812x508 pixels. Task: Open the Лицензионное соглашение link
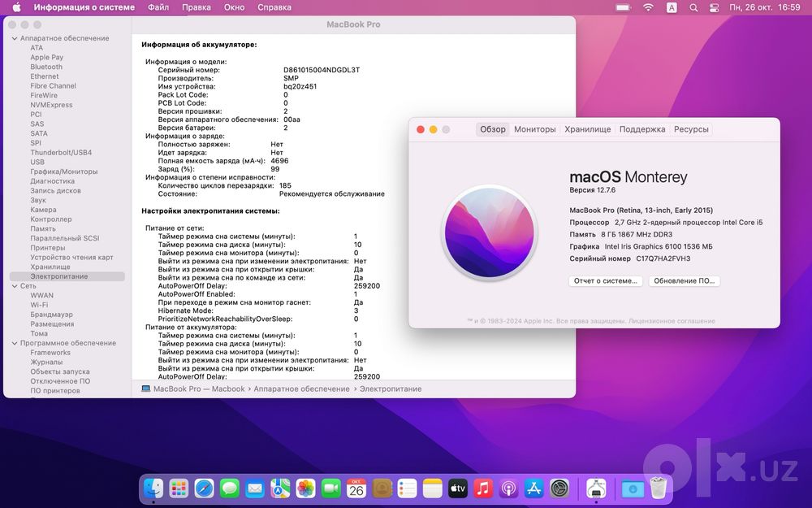click(x=672, y=321)
